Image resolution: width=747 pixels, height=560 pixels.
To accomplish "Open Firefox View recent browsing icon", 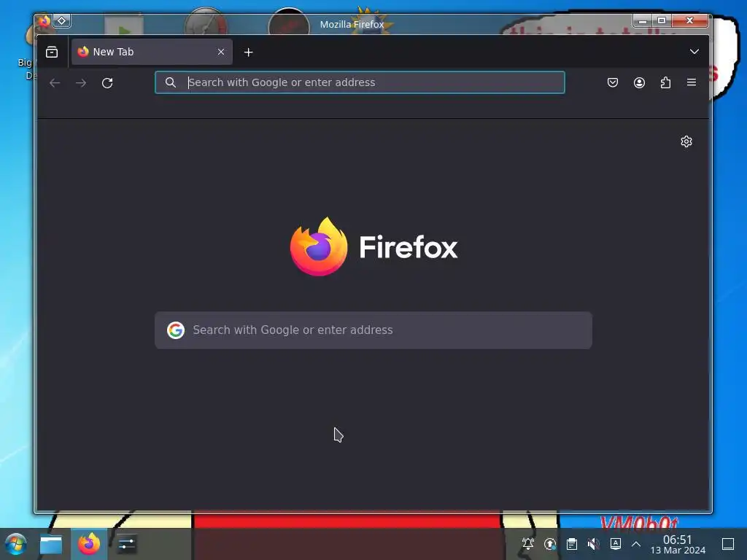I will pos(52,52).
